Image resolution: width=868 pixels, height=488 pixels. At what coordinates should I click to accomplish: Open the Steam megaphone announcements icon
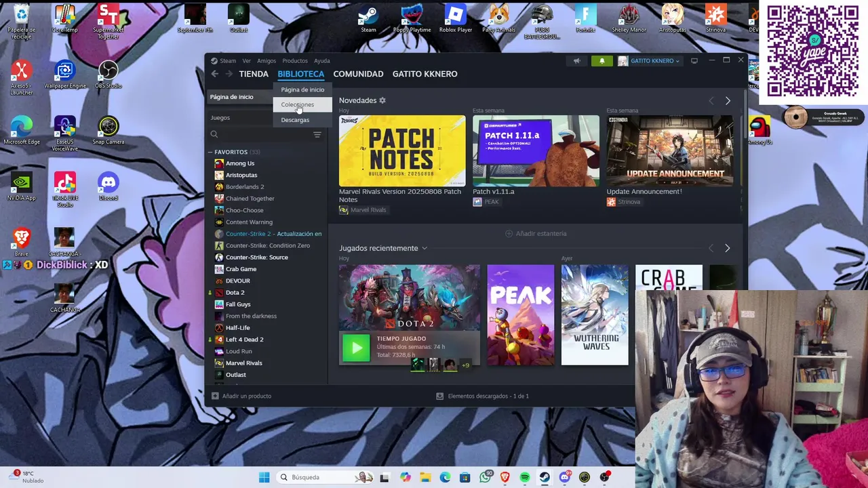[x=576, y=61]
